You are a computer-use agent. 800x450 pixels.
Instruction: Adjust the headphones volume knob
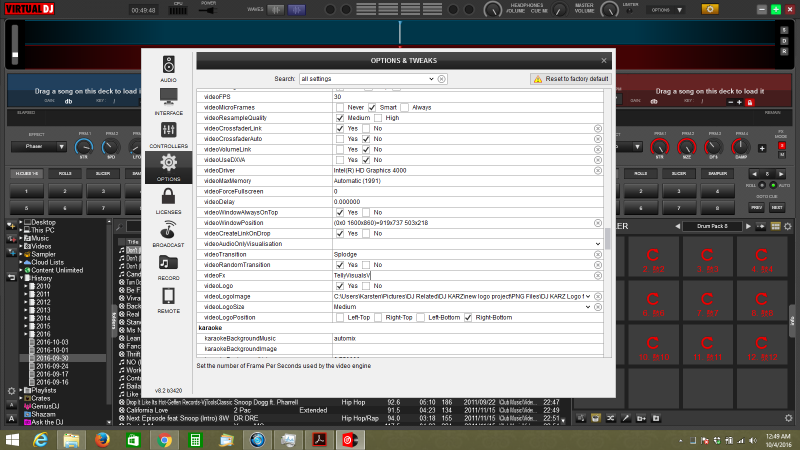[493, 10]
